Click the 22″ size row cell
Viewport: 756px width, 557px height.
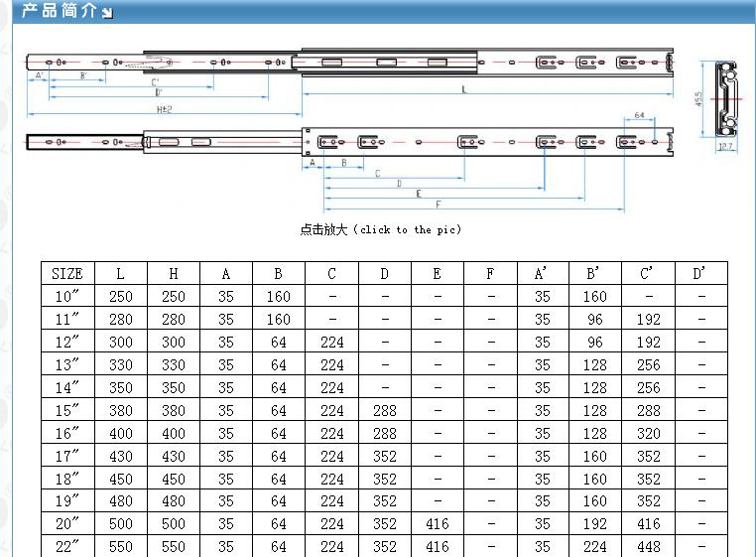pyautogui.click(x=67, y=546)
